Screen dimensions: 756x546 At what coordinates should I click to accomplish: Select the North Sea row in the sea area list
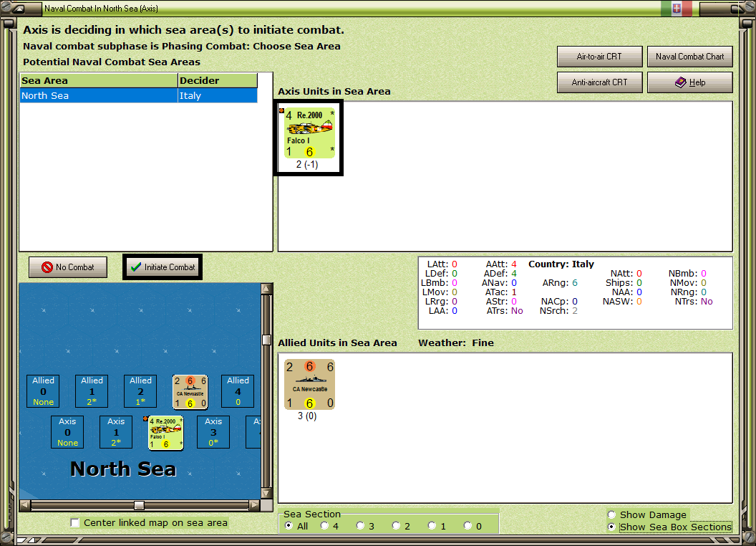pos(139,95)
